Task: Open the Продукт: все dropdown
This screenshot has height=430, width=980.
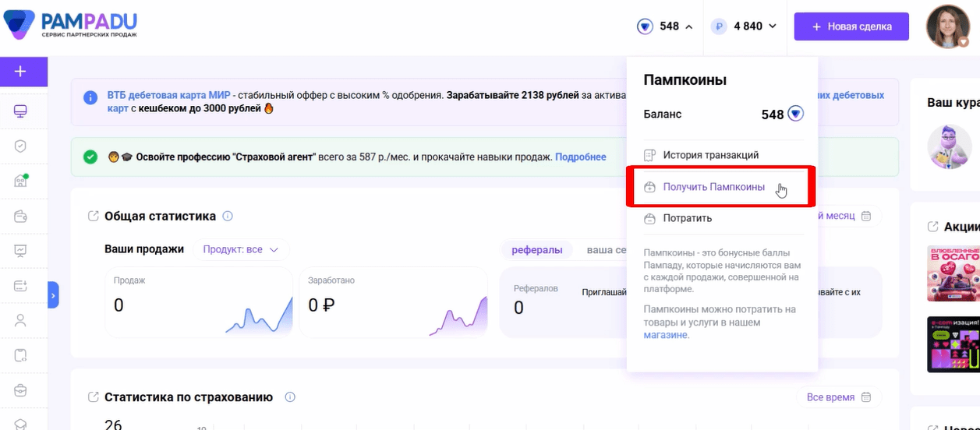Action: coord(241,249)
